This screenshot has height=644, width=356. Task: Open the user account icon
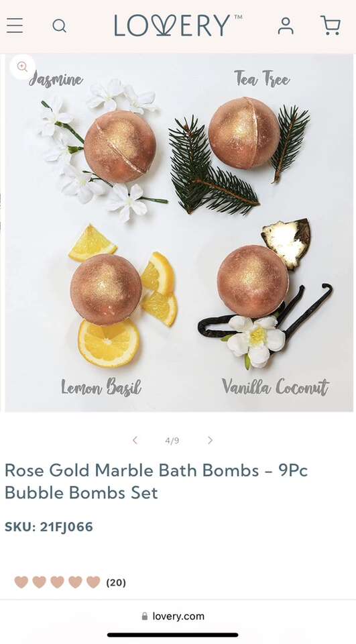[x=286, y=25]
